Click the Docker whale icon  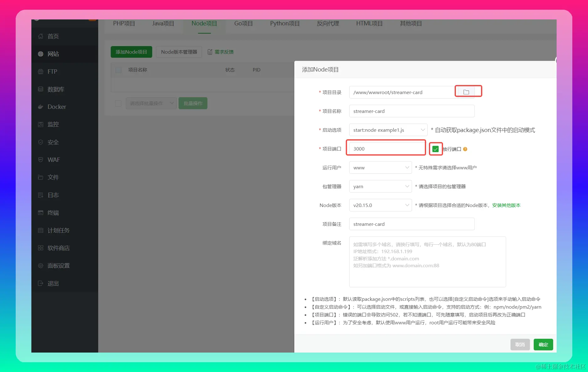pos(40,107)
